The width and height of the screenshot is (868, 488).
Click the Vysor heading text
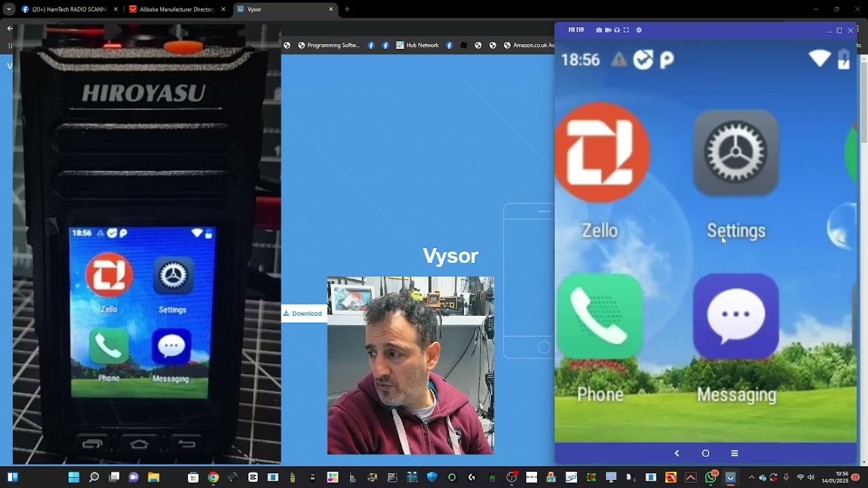coord(451,256)
